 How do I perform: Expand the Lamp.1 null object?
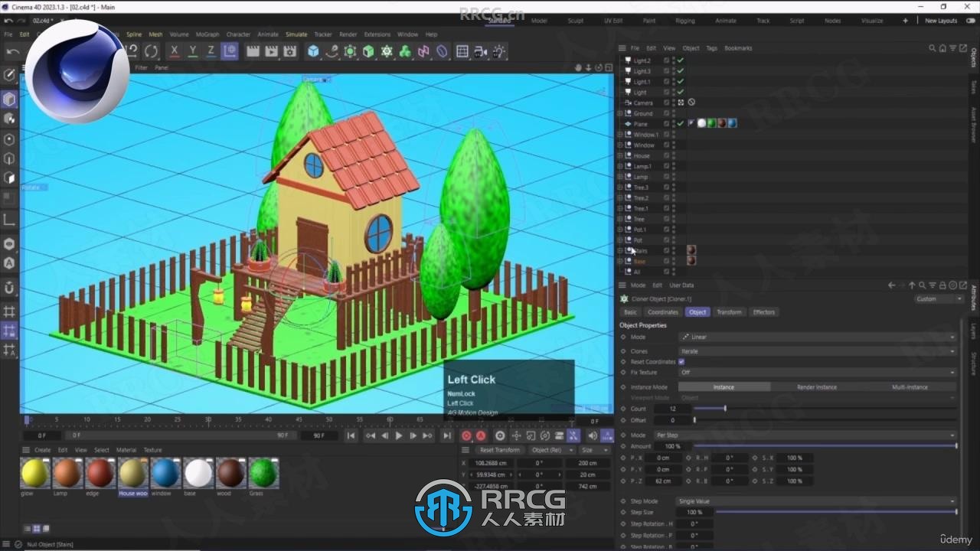(x=621, y=166)
